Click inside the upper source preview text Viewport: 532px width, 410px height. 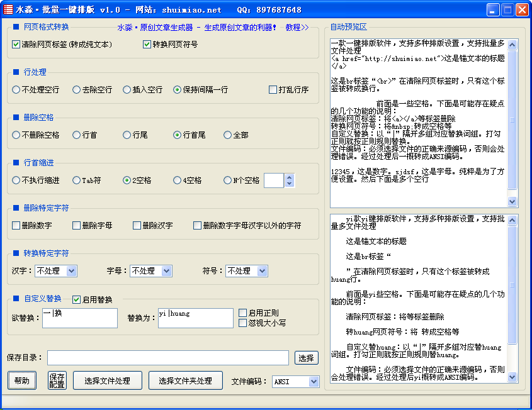(x=419, y=123)
